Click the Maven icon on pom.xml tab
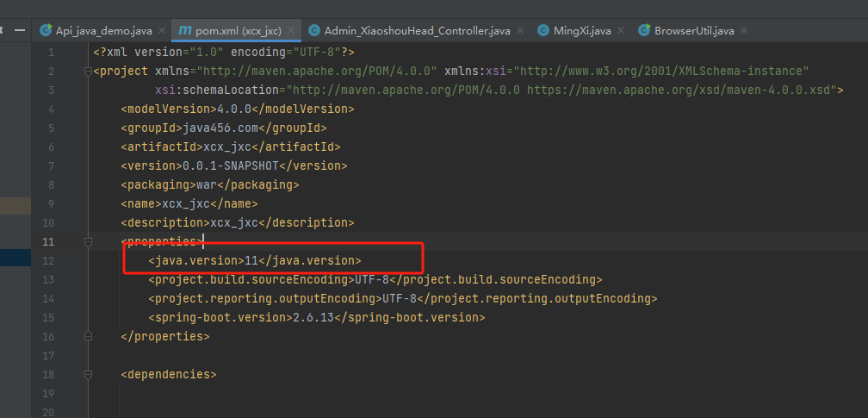The width and height of the screenshot is (868, 418). (x=185, y=30)
